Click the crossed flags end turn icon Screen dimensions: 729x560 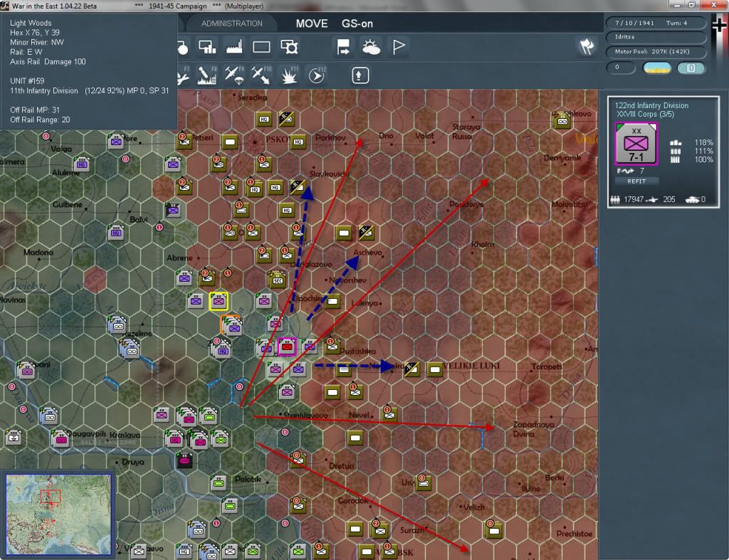click(x=587, y=46)
